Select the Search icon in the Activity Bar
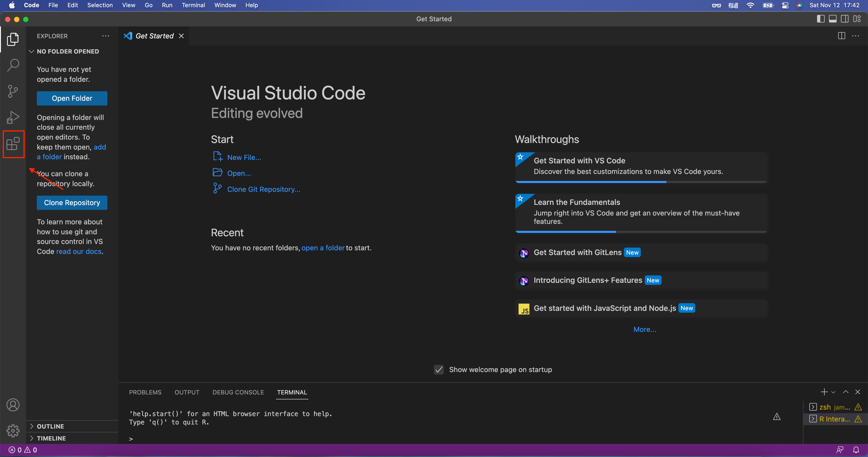The width and height of the screenshot is (868, 457). [13, 65]
